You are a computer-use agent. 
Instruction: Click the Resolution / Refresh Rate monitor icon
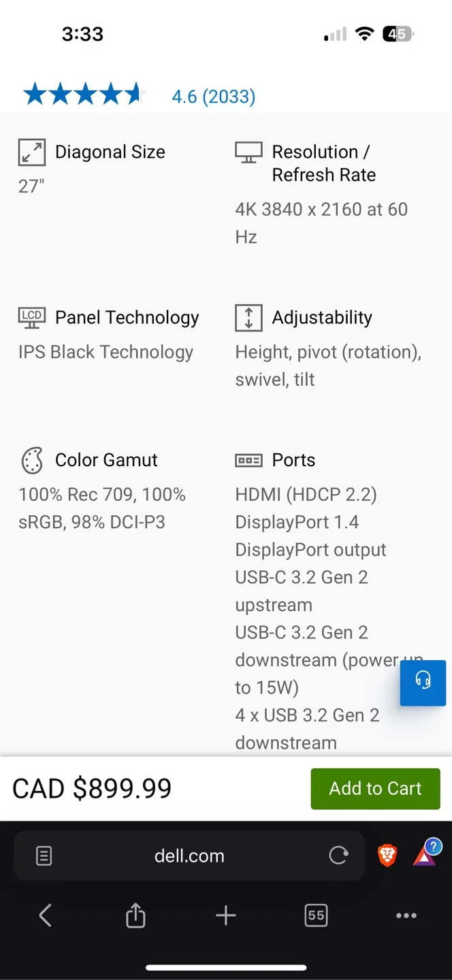tap(248, 152)
